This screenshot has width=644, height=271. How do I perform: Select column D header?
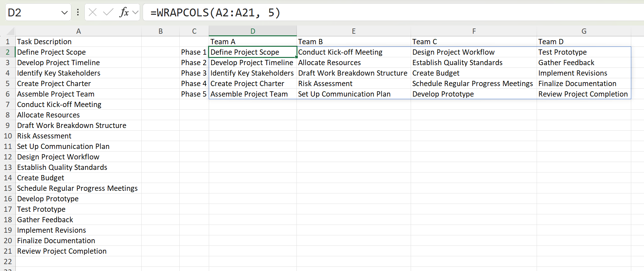pos(253,31)
